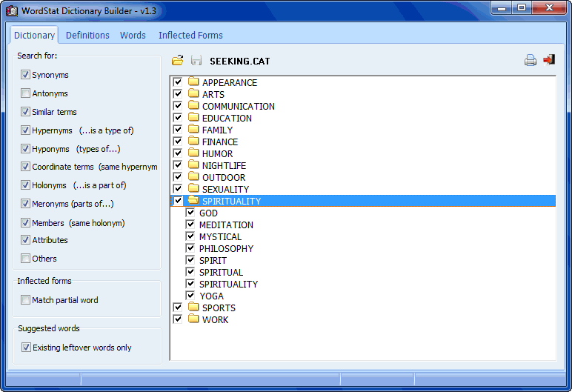
Task: Close the WordStat Dictionary Builder window
Action: pos(549,7)
